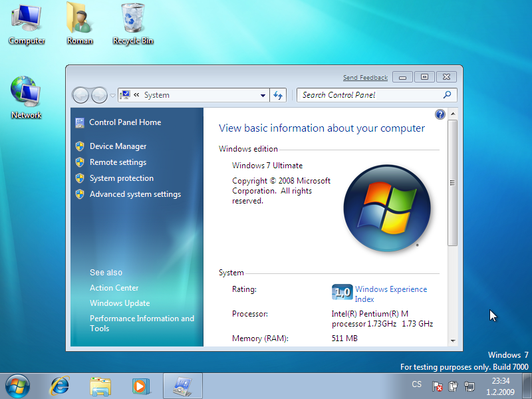Expand the address bar history dropdown
The image size is (532, 399).
point(263,95)
